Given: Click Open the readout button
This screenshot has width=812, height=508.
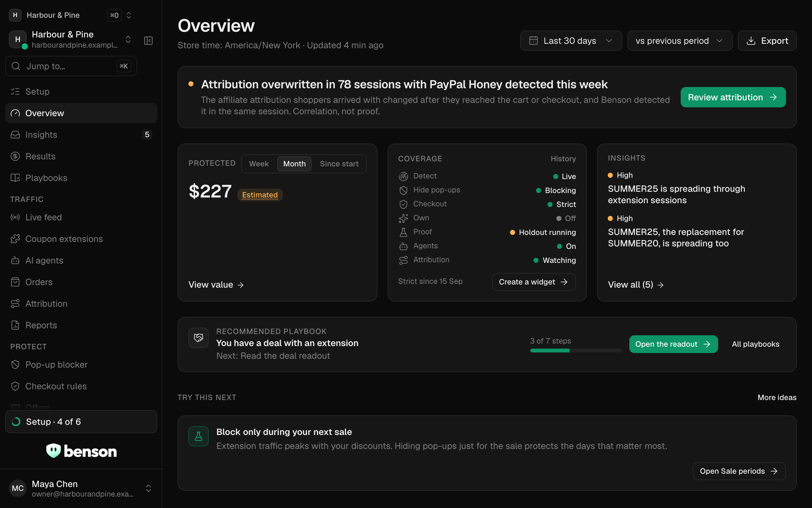Looking at the screenshot, I should point(673,344).
